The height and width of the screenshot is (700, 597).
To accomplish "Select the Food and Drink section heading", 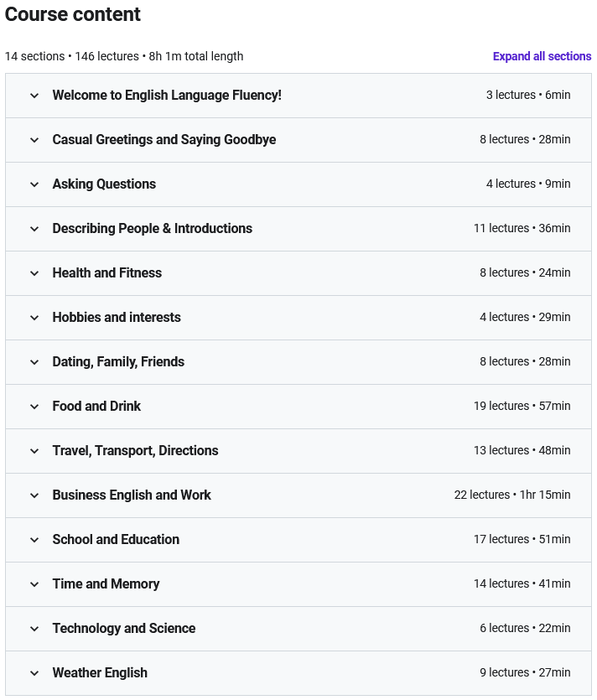I will click(x=96, y=407).
